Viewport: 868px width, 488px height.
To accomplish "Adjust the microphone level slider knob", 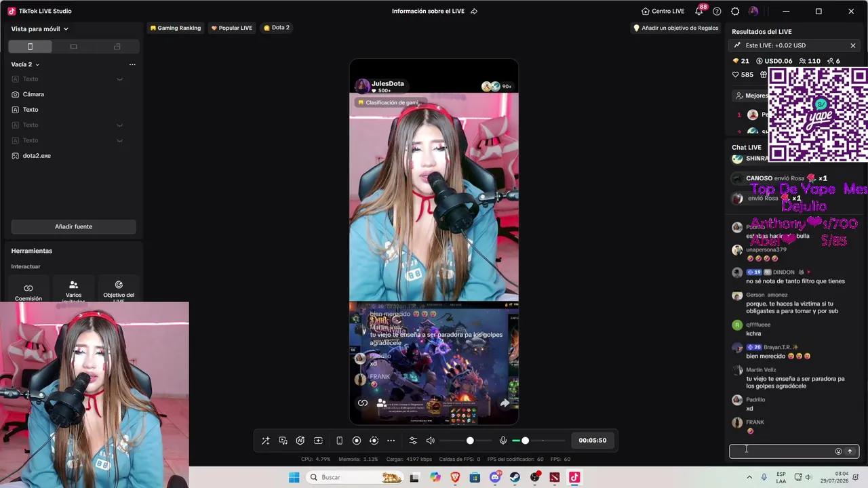I will coord(525,441).
